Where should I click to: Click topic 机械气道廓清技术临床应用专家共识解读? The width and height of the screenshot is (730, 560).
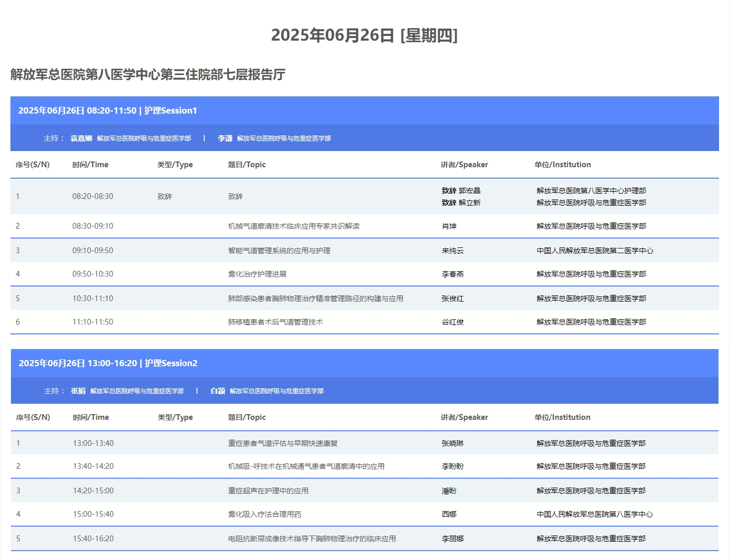coord(294,226)
